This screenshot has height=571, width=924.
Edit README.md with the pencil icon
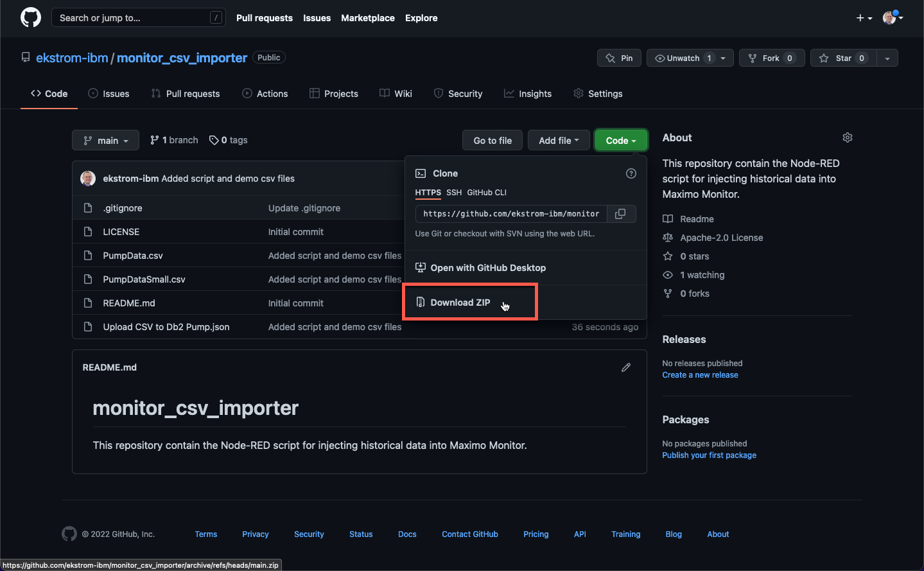(x=626, y=367)
